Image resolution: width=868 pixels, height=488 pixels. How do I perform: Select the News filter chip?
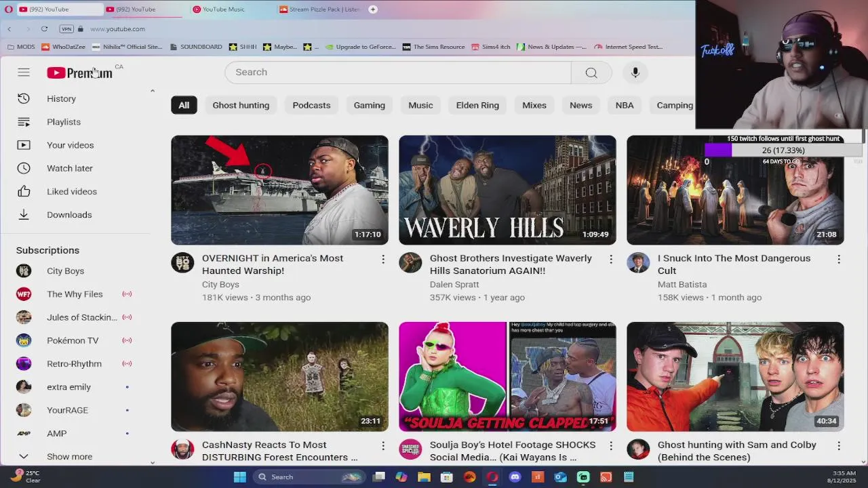pyautogui.click(x=580, y=105)
